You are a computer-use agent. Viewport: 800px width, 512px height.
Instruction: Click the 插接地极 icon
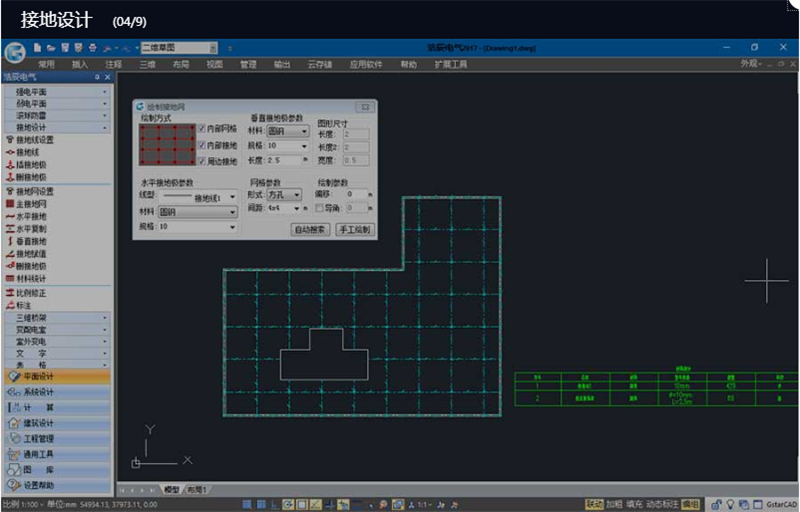coord(9,165)
